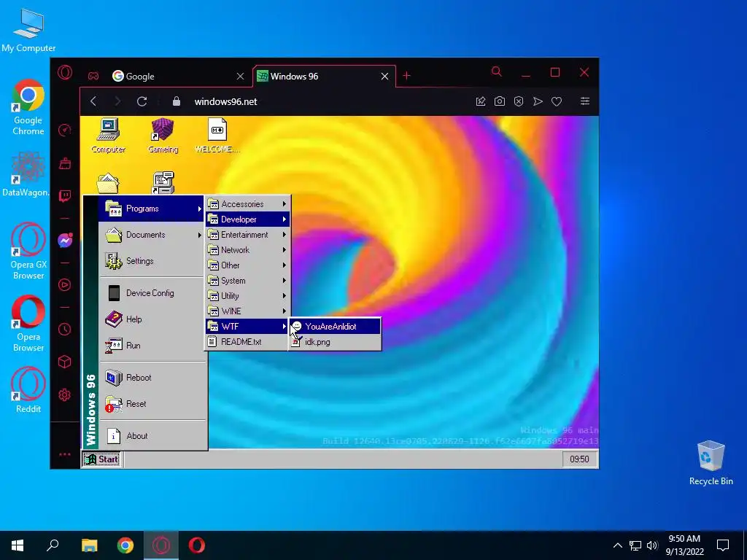Expand the Documents start menu entry
This screenshot has height=560, width=747.
152,235
